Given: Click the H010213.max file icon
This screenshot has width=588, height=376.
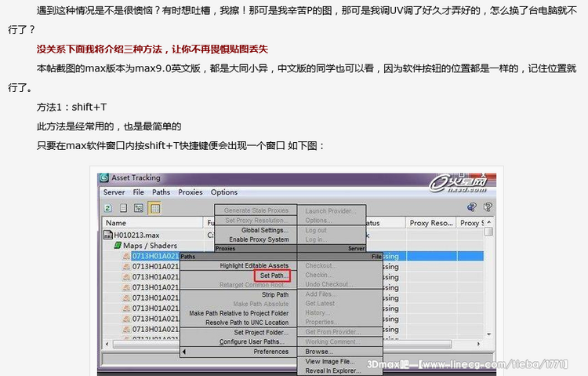Looking at the screenshot, I should 108,235.
